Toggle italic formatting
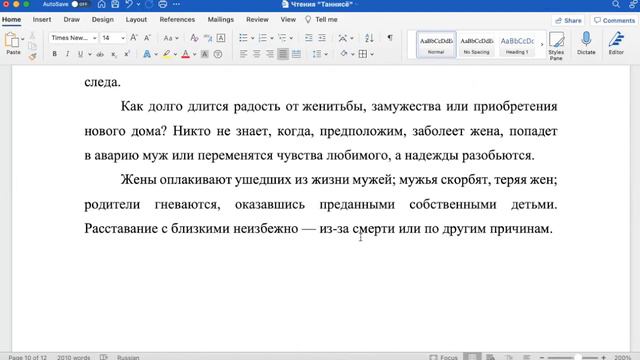640x360 pixels. (x=67, y=54)
